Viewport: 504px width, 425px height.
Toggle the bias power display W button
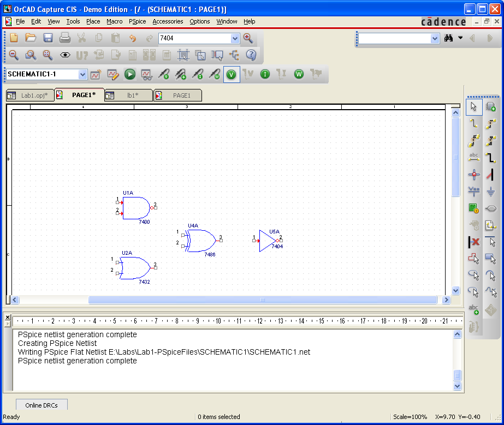pos(299,75)
